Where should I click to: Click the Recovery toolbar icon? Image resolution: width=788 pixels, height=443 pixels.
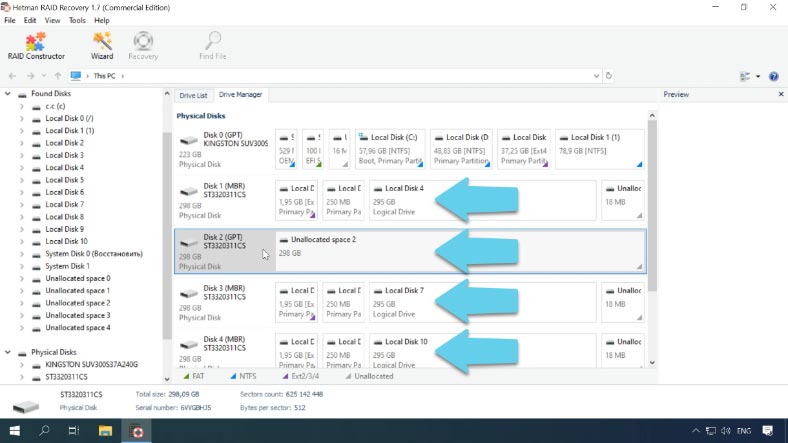click(143, 46)
